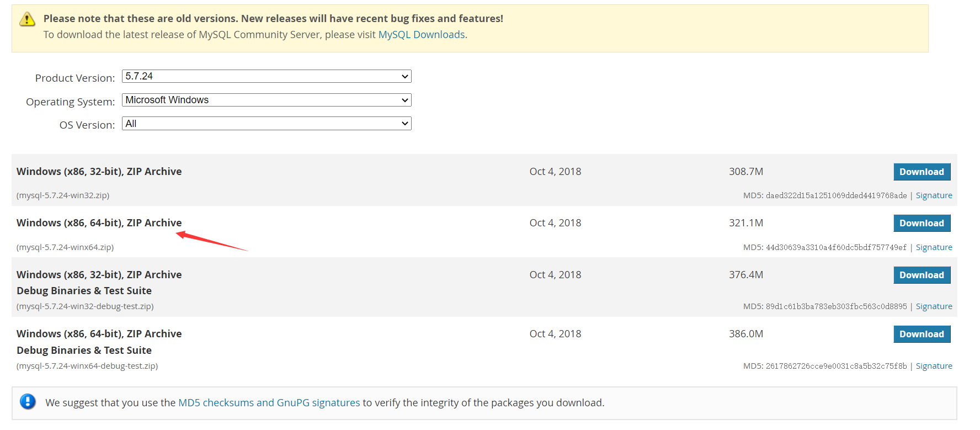Viewport: 980px width, 430px height.
Task: Click the 386.0M file size
Action: coord(746,334)
